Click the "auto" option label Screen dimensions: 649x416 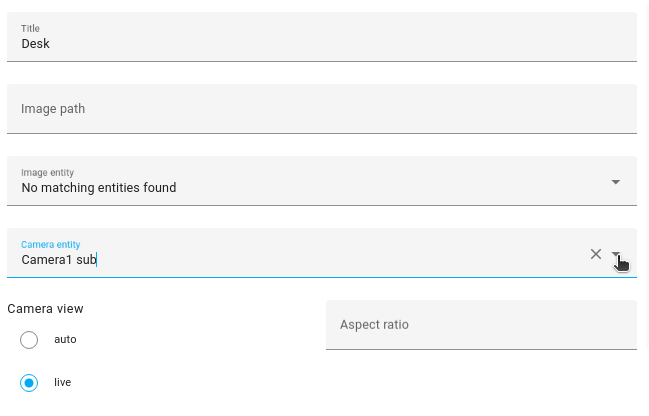(x=65, y=340)
